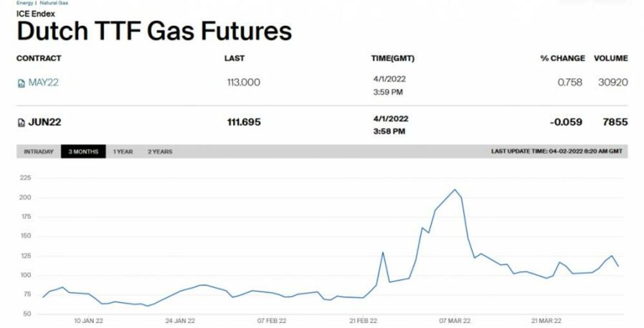Open the Natural Gas breadcrumb link
This screenshot has width=644, height=328.
pyautogui.click(x=54, y=3)
